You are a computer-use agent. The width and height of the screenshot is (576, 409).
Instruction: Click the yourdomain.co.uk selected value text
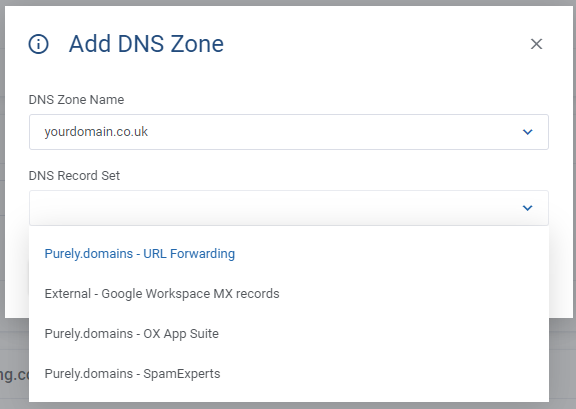pos(96,132)
